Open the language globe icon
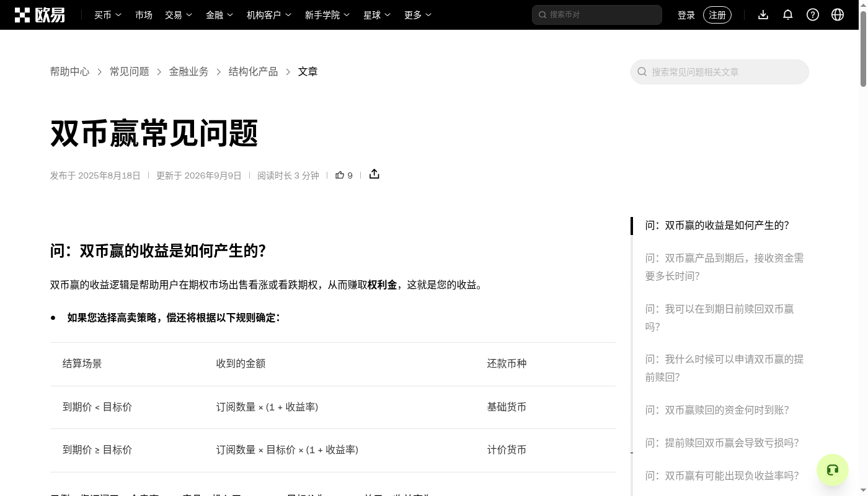The width and height of the screenshot is (868, 496). click(x=838, y=15)
